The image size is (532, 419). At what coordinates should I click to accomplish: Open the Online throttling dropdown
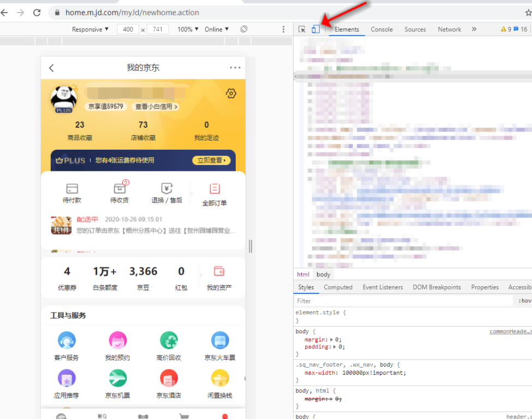click(217, 29)
